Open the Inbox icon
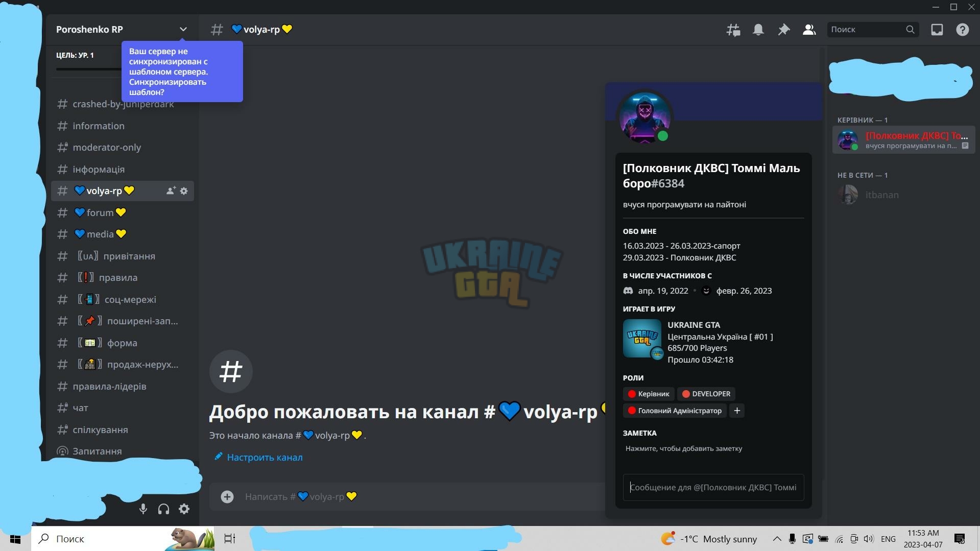This screenshot has width=980, height=551. (x=937, y=30)
